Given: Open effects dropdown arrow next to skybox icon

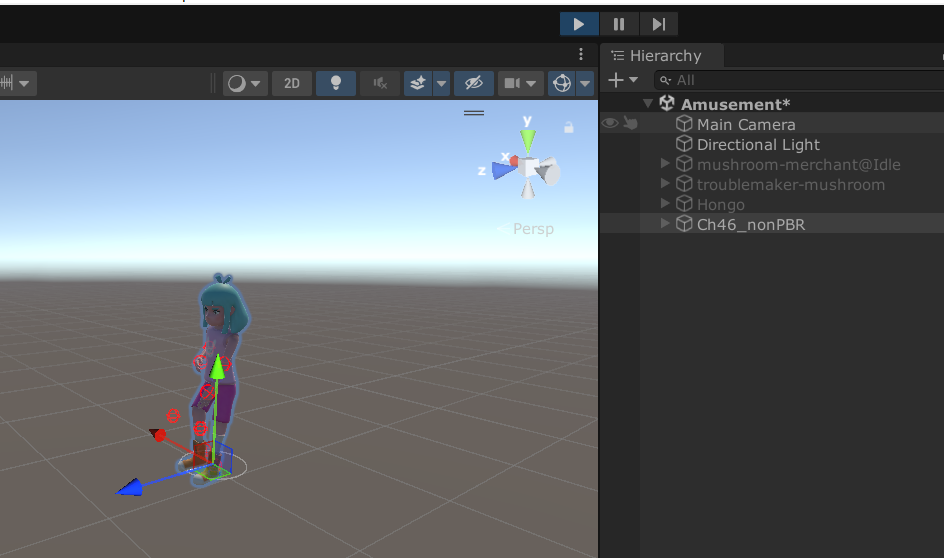Looking at the screenshot, I should point(441,83).
